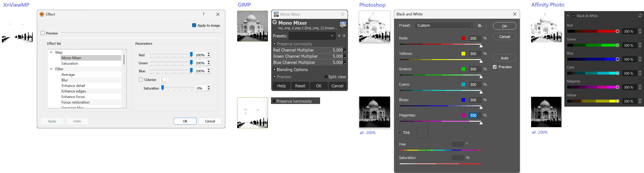Click the Photoshop Tint color swatch
The image size is (644, 173).
click(x=423, y=133)
